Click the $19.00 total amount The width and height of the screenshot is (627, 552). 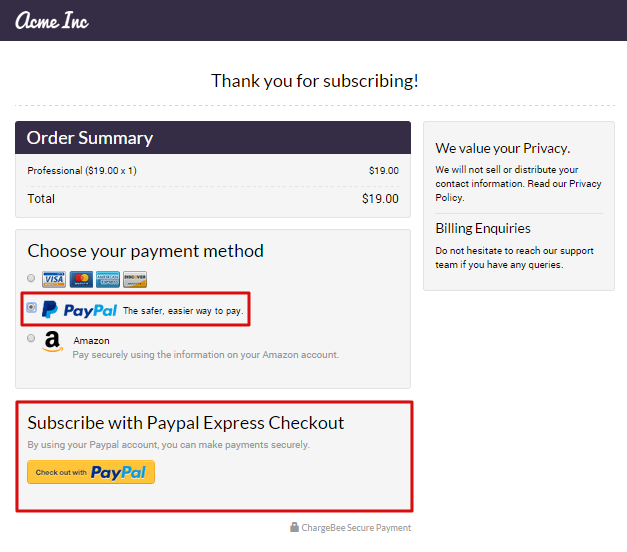click(x=380, y=199)
